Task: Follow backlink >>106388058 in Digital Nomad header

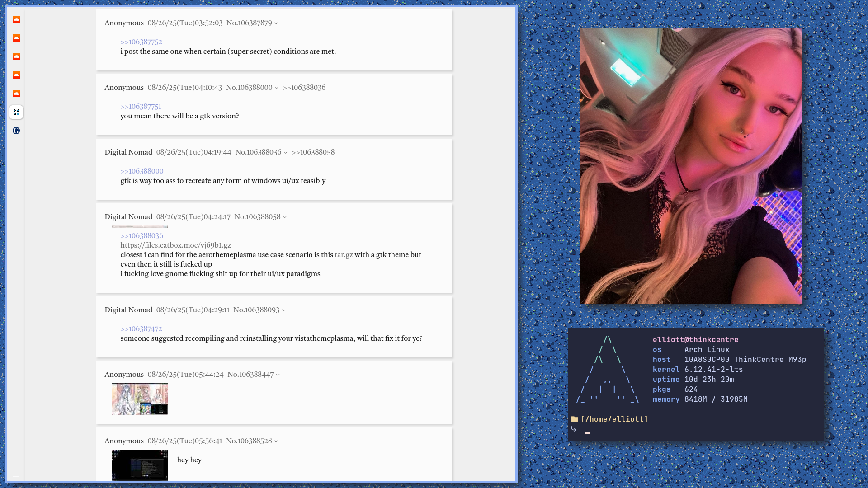Action: [x=313, y=152]
